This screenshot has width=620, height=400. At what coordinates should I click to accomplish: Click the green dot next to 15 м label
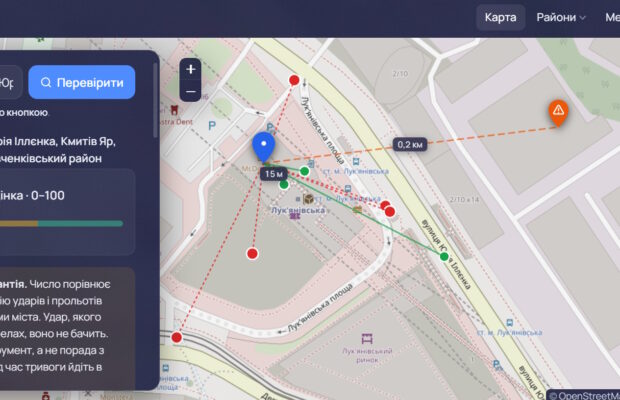pos(284,184)
